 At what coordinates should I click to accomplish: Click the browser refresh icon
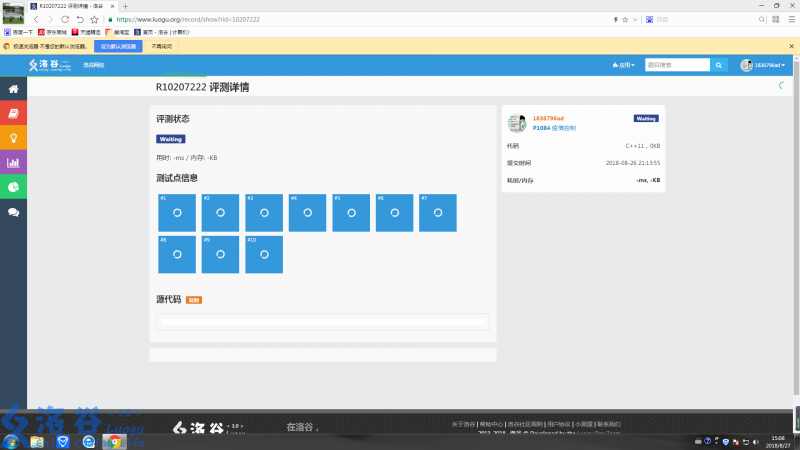pyautogui.click(x=65, y=19)
